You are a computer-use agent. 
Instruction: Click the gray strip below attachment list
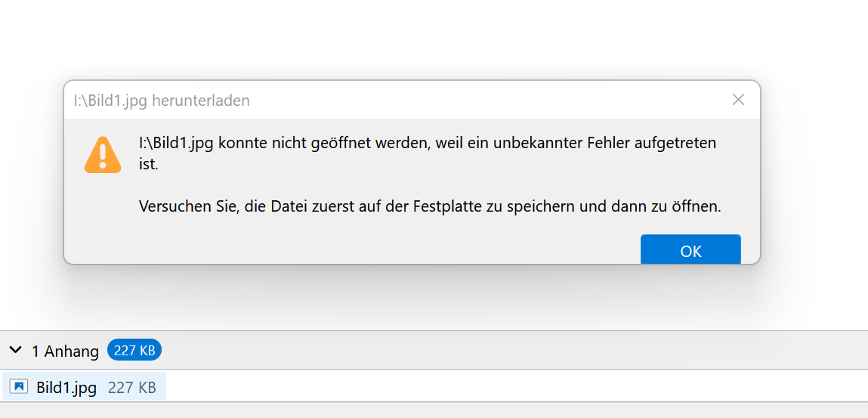coord(434,410)
